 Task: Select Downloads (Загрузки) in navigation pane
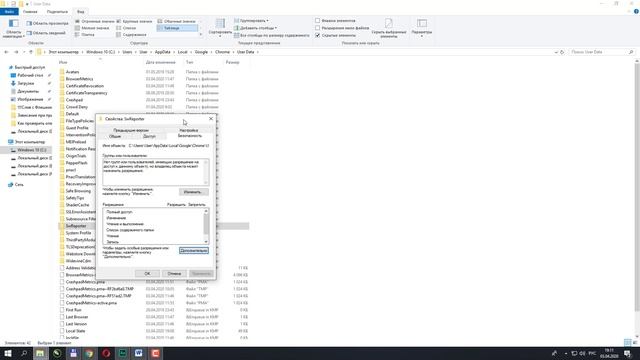25,83
